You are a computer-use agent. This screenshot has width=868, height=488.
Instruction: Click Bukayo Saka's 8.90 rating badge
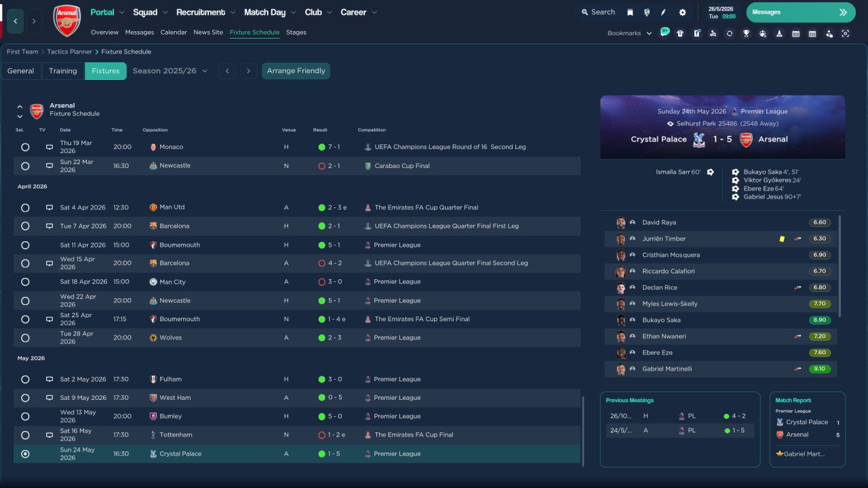point(820,320)
